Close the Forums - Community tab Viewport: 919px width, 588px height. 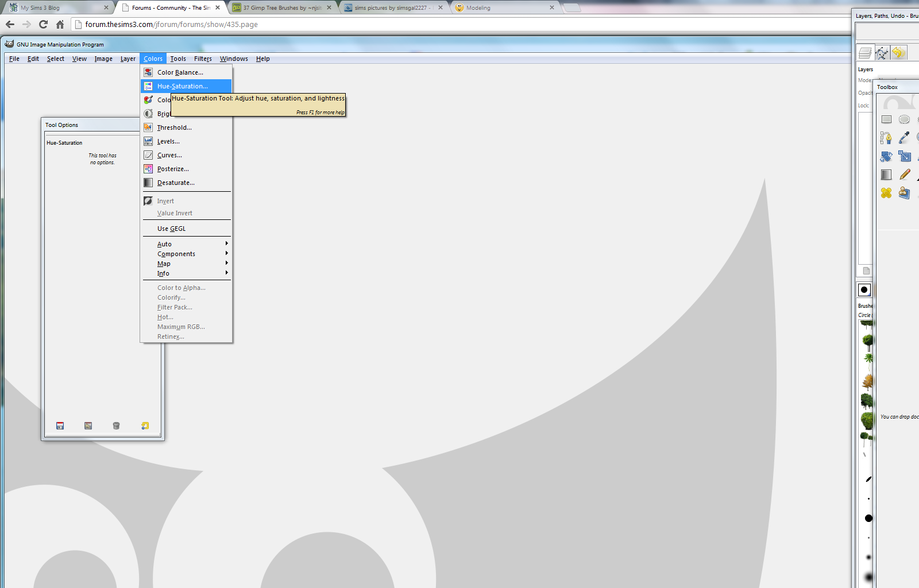pos(218,7)
